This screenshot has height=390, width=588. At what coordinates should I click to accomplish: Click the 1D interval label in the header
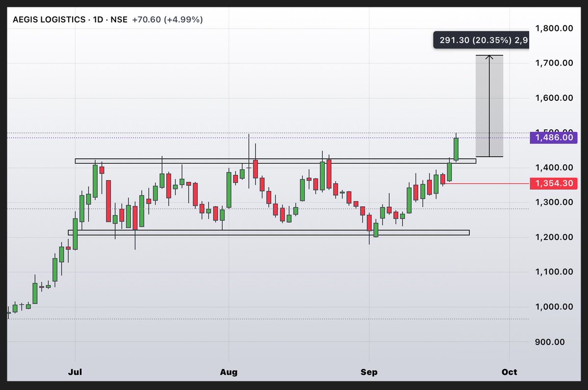[98, 20]
